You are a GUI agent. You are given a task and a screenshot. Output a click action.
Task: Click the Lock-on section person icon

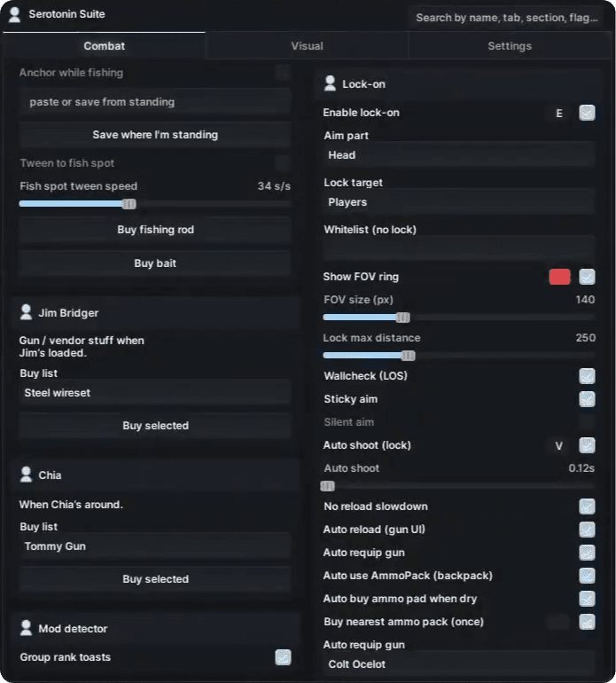[330, 84]
